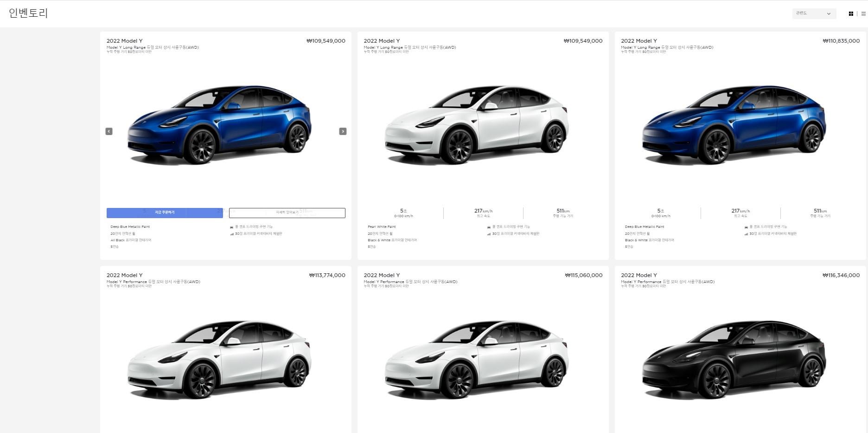This screenshot has width=868, height=433.
Task: Click self-driving car icon under 자세히 알아보기 button
Action: point(231,227)
